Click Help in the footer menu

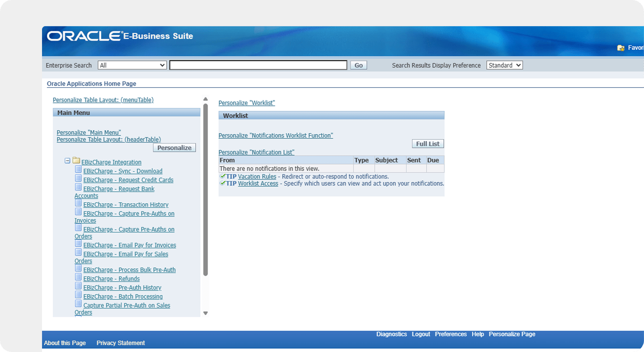click(x=478, y=334)
